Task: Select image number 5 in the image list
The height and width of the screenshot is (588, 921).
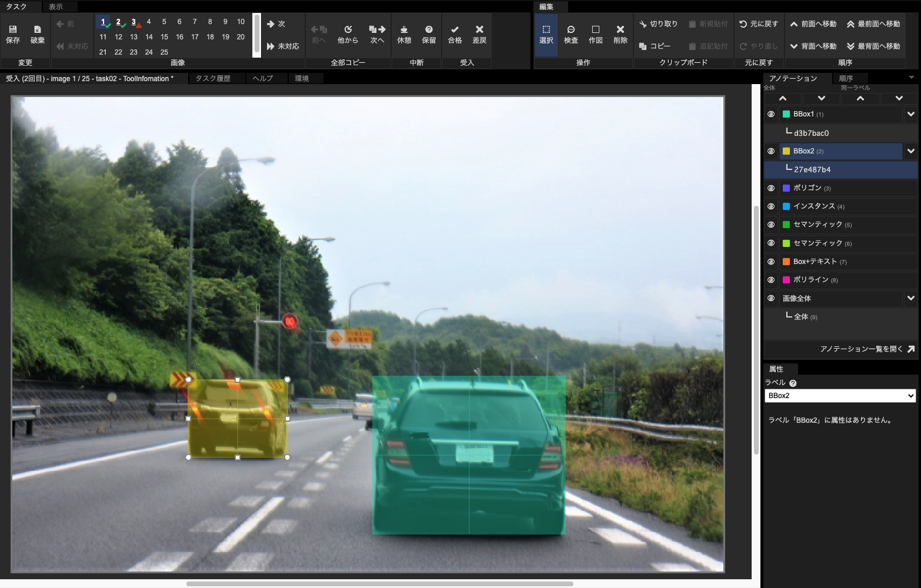Action: 164,21
